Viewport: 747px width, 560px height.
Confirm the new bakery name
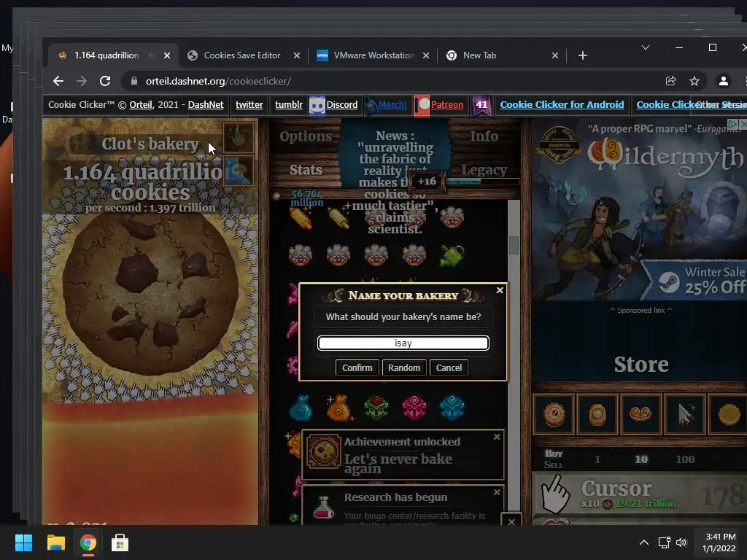[357, 367]
